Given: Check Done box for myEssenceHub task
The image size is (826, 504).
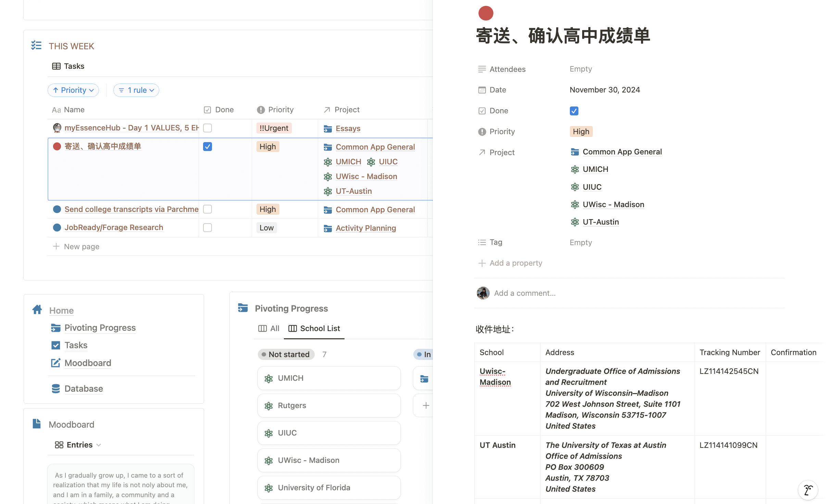Looking at the screenshot, I should pos(208,128).
